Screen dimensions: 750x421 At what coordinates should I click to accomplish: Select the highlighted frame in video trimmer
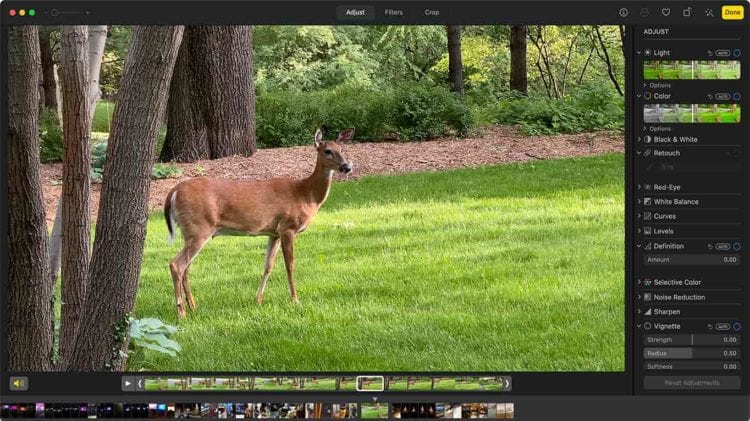click(x=370, y=383)
